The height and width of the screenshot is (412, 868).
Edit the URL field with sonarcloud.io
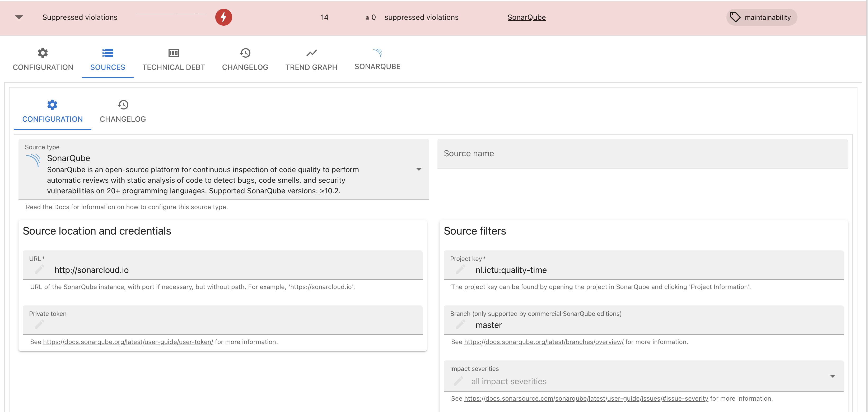[x=222, y=265]
